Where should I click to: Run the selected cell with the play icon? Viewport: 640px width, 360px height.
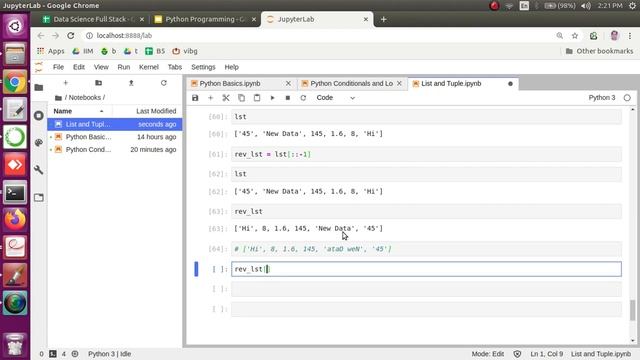point(272,98)
